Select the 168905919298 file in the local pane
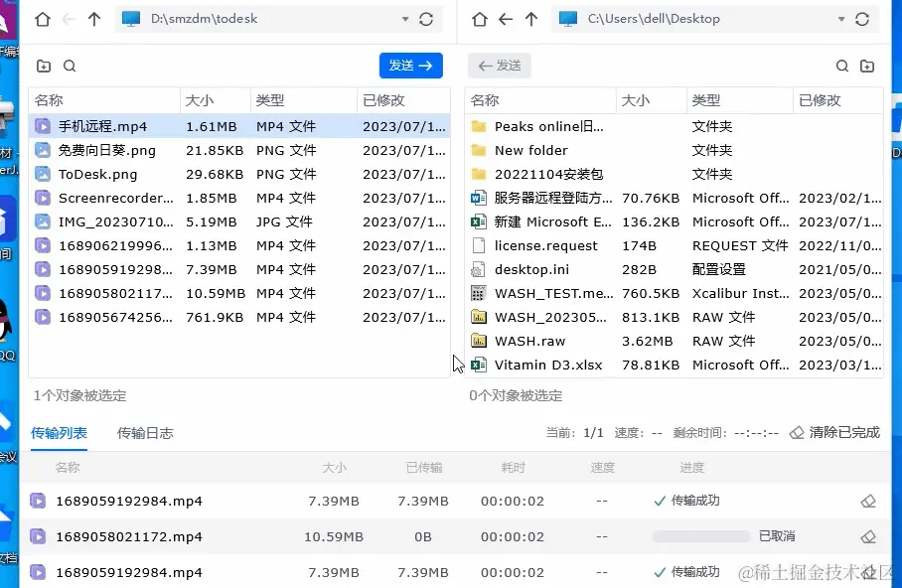 tap(239, 269)
